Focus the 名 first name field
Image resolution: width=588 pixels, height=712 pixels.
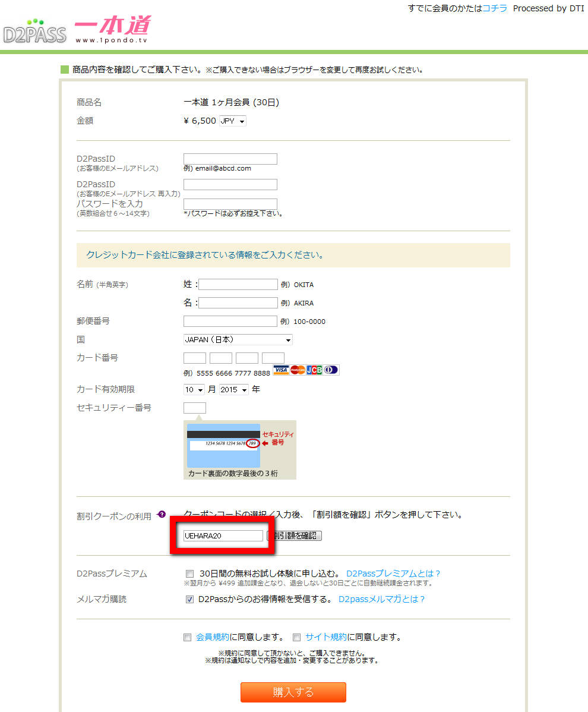238,303
